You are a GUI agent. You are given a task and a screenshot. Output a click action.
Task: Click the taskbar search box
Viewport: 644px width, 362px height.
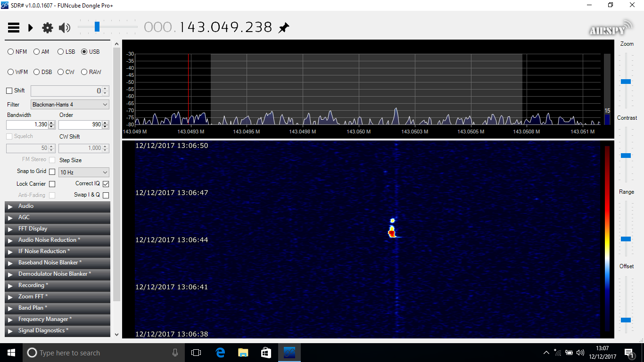click(x=103, y=353)
